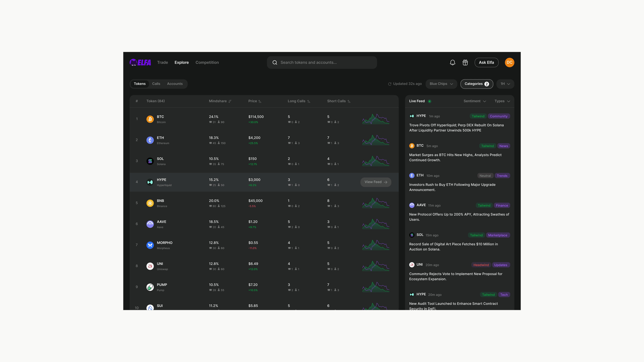
Task: Expand the Sentiment filter dropdown
Action: (474, 101)
